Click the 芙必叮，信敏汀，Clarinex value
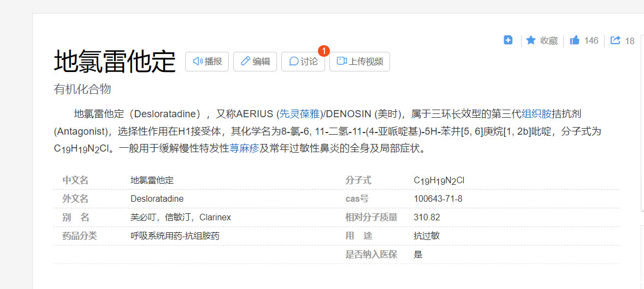The height and width of the screenshot is (289, 644). tap(181, 217)
